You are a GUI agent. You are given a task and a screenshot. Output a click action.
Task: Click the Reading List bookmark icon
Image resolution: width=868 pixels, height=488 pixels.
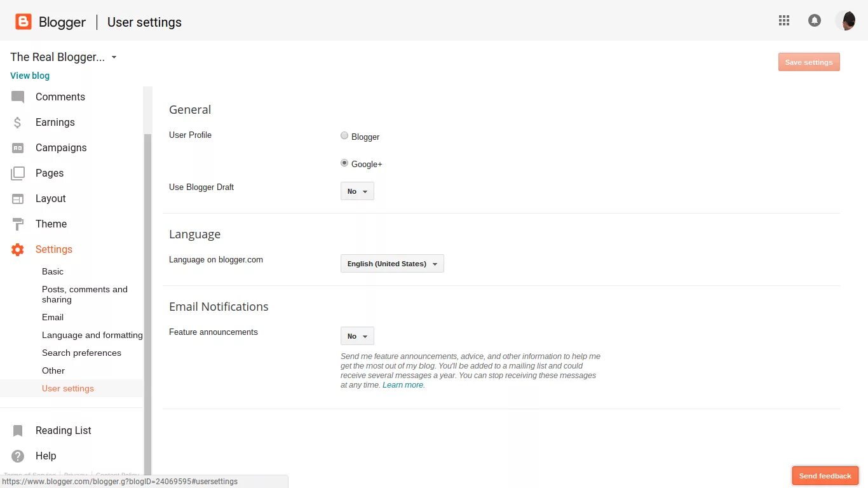click(x=18, y=431)
